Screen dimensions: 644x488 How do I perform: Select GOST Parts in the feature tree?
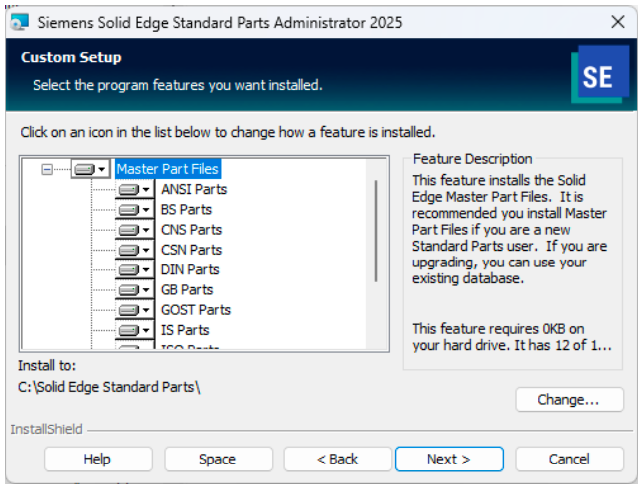pos(196,310)
